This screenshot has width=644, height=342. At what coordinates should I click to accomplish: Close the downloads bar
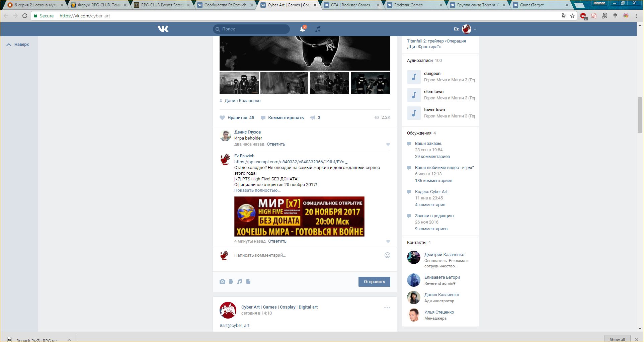637,340
